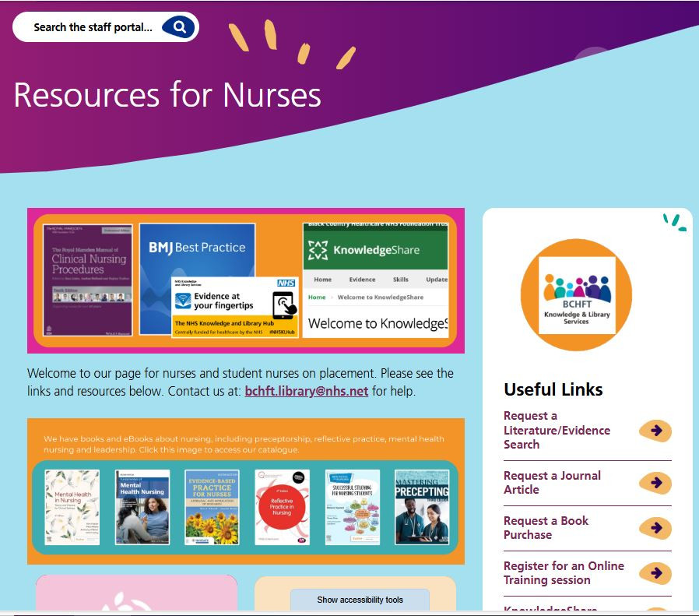Image resolution: width=699 pixels, height=616 pixels.
Task: Open the Royal Marsden Clinical Nursing Procedures cover
Action: click(x=87, y=280)
